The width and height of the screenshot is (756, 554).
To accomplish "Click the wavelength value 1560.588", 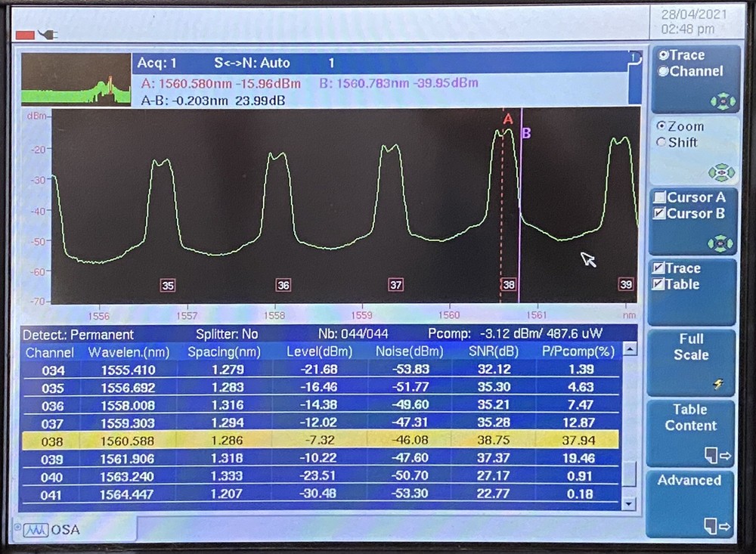I will [x=127, y=441].
